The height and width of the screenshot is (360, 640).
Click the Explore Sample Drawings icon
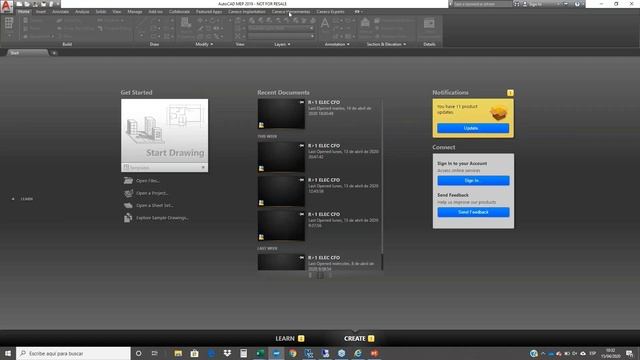point(128,218)
